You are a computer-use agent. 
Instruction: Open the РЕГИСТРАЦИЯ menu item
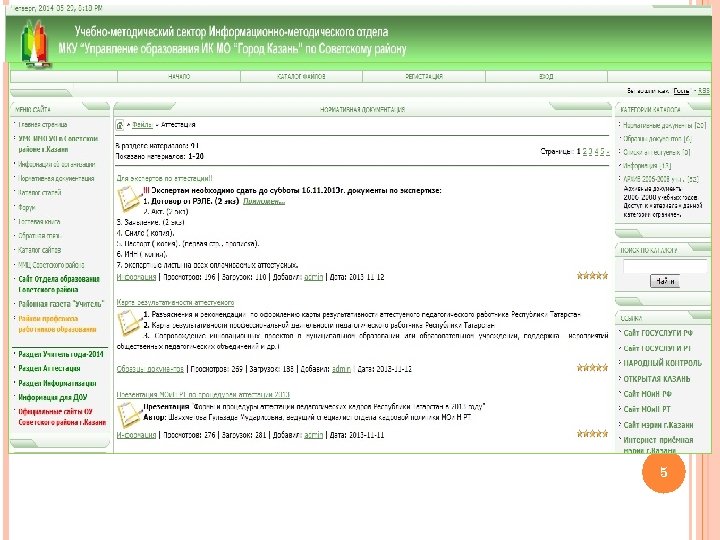[x=424, y=77]
